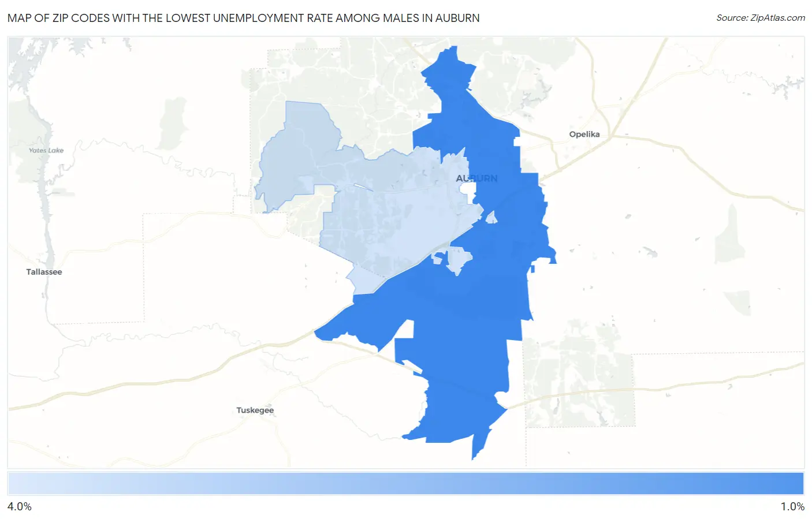The height and width of the screenshot is (519, 812).
Task: Click the AUBURN label on the map
Action: pos(476,178)
